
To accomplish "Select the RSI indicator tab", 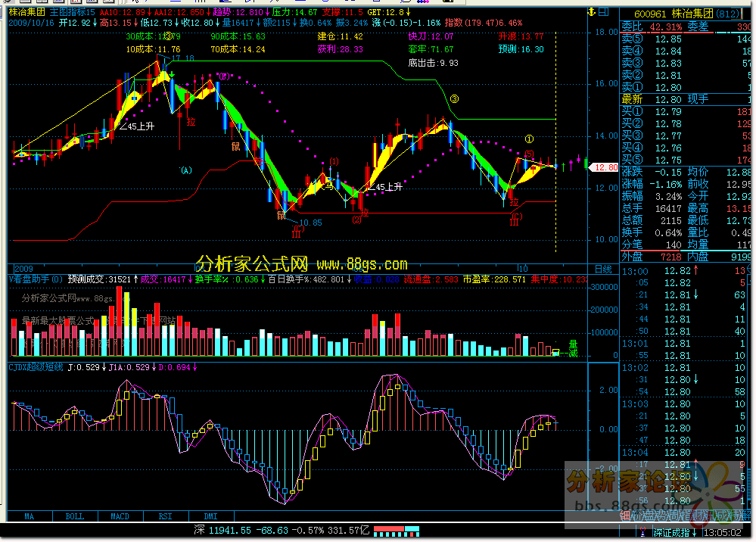I will [166, 516].
